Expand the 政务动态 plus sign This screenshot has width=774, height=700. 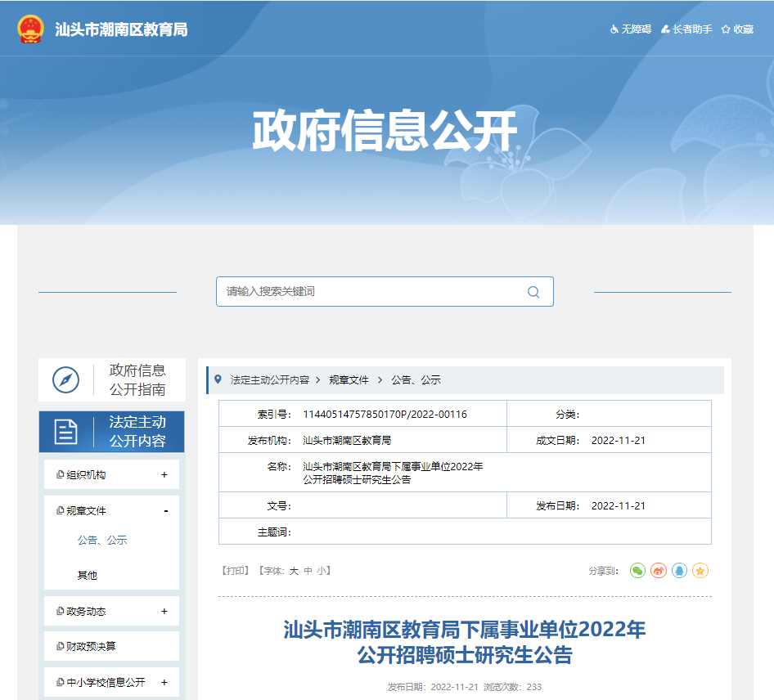tap(164, 611)
